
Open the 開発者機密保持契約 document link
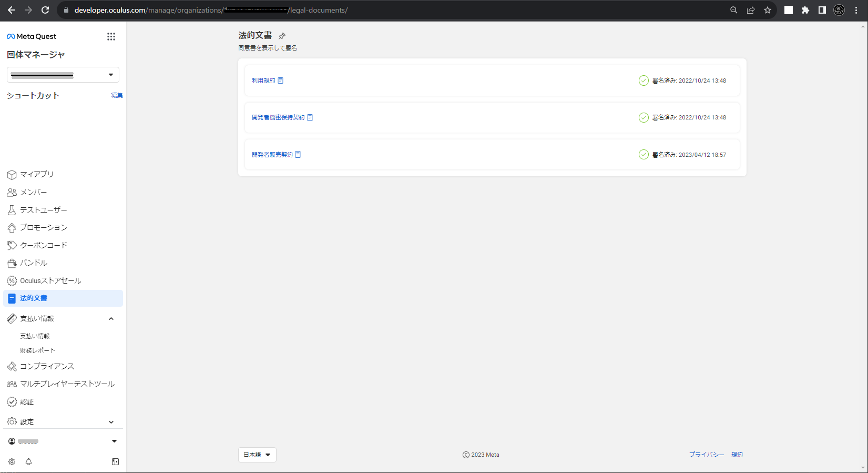[278, 117]
